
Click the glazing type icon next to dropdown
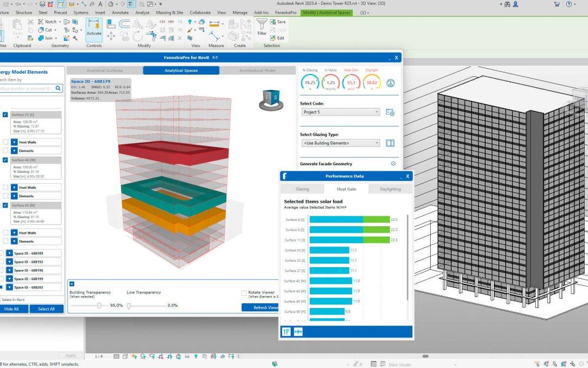390,143
